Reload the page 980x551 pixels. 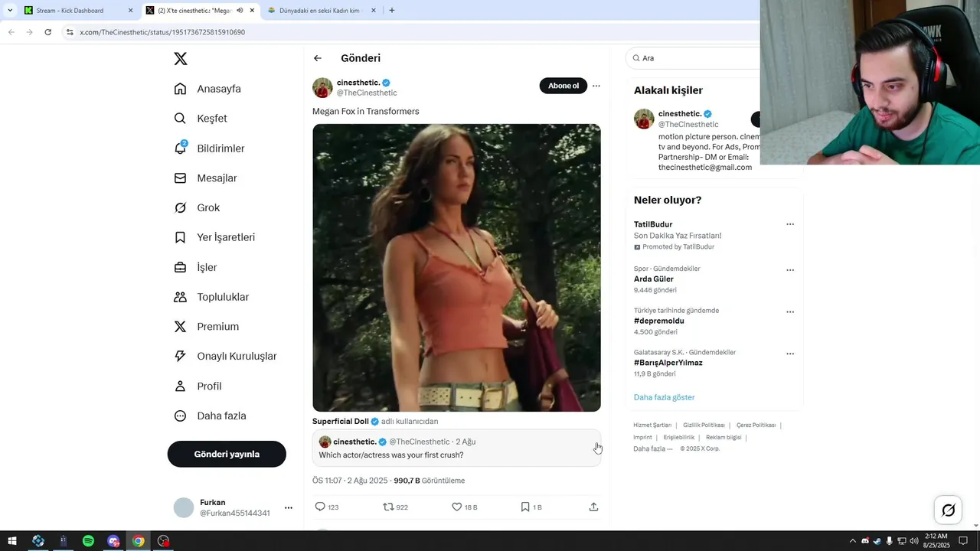click(x=47, y=32)
